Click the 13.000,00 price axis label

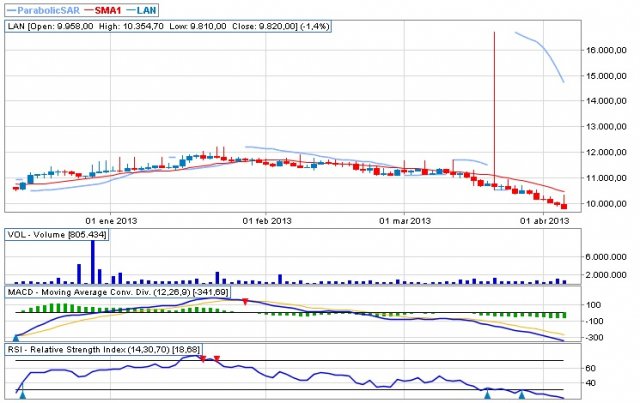coord(606,127)
